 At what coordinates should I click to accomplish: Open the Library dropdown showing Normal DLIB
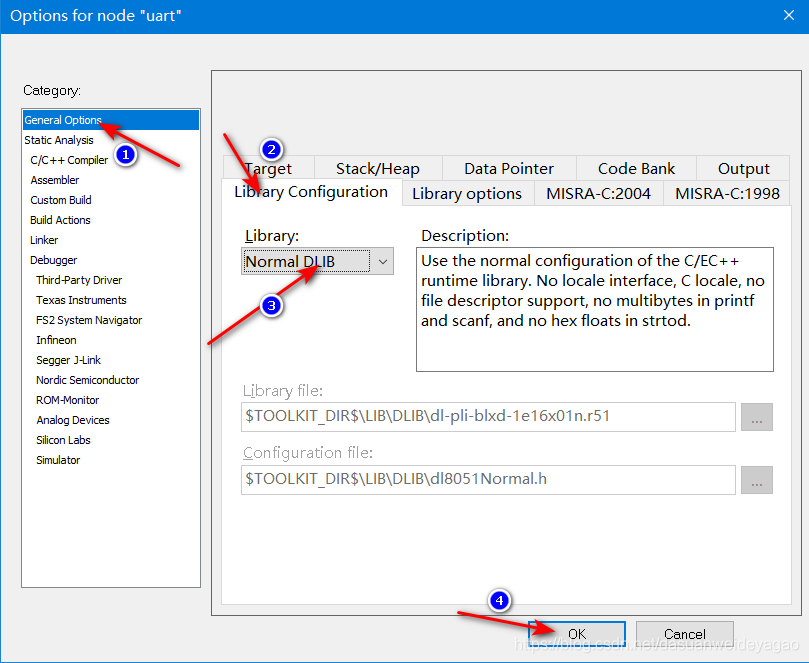click(317, 261)
